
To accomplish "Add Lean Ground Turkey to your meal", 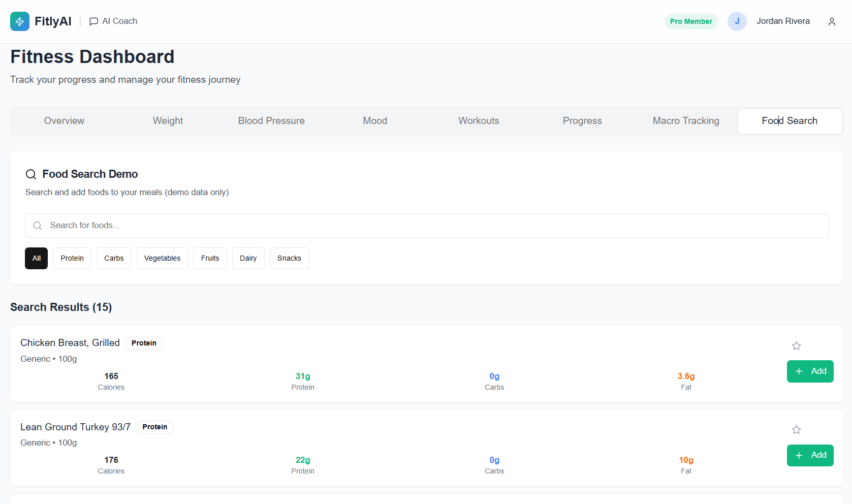I will 810,455.
